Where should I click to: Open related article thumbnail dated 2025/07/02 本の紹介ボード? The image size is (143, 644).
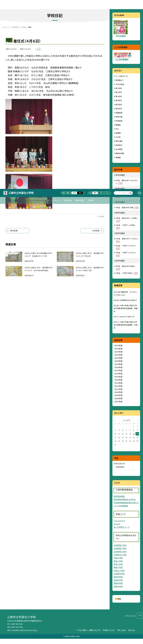[x=14, y=257]
